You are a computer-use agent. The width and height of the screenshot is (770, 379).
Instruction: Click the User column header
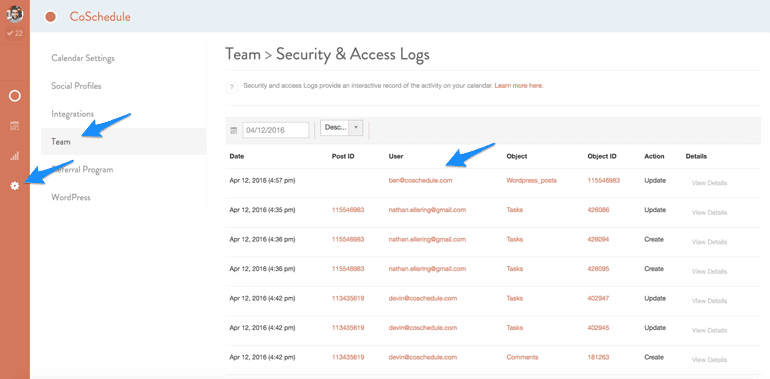coord(395,157)
